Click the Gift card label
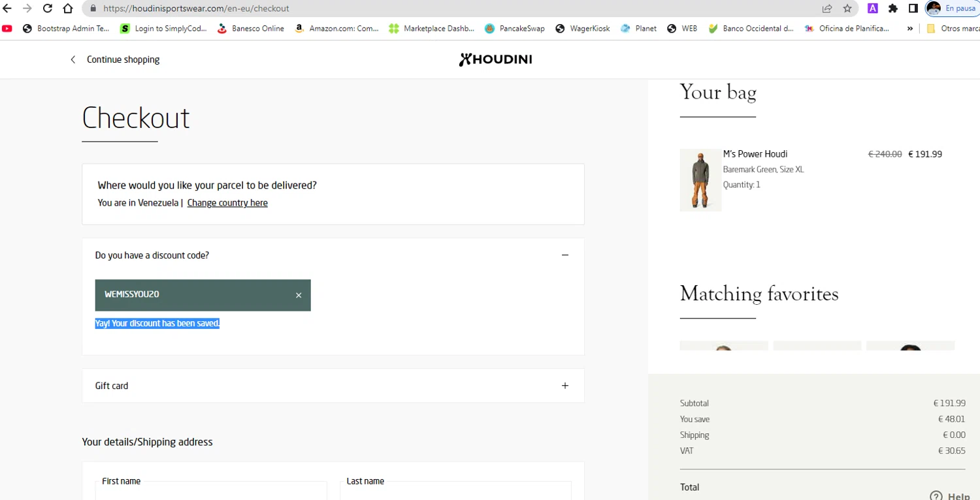980x500 pixels. point(112,386)
